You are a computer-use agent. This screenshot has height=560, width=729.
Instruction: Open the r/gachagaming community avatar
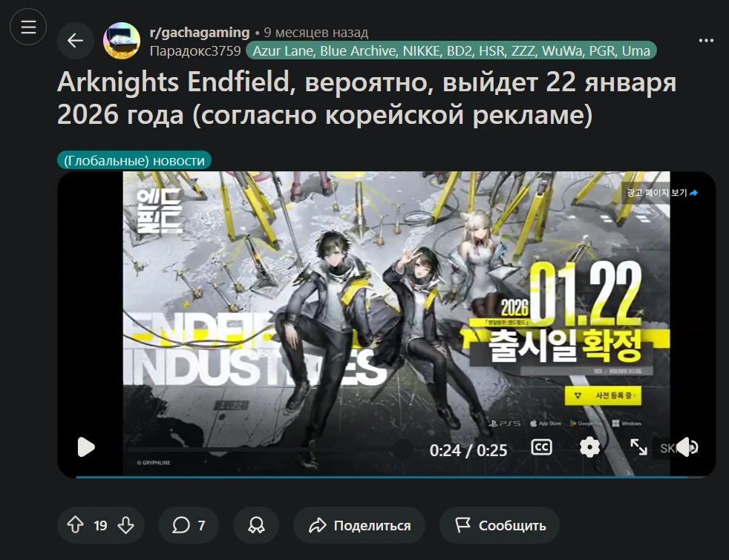[122, 41]
